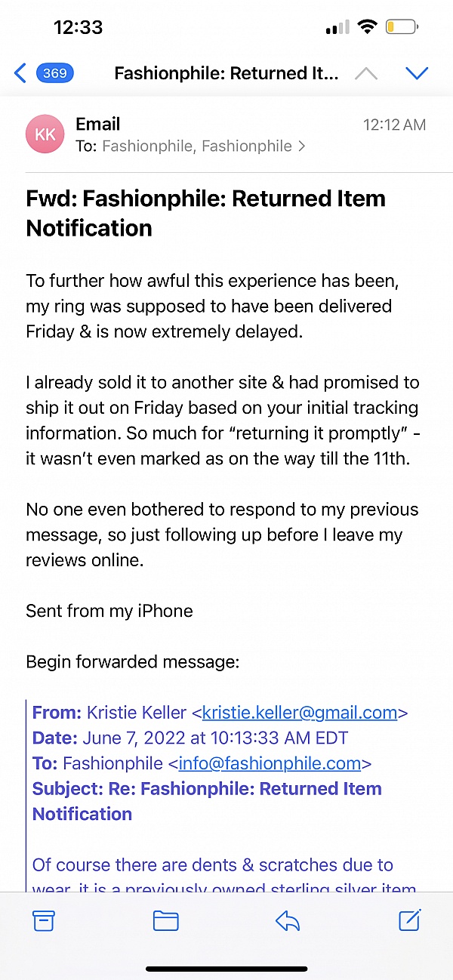
Task: Tap the 12:33 clock in status bar
Action: click(78, 27)
